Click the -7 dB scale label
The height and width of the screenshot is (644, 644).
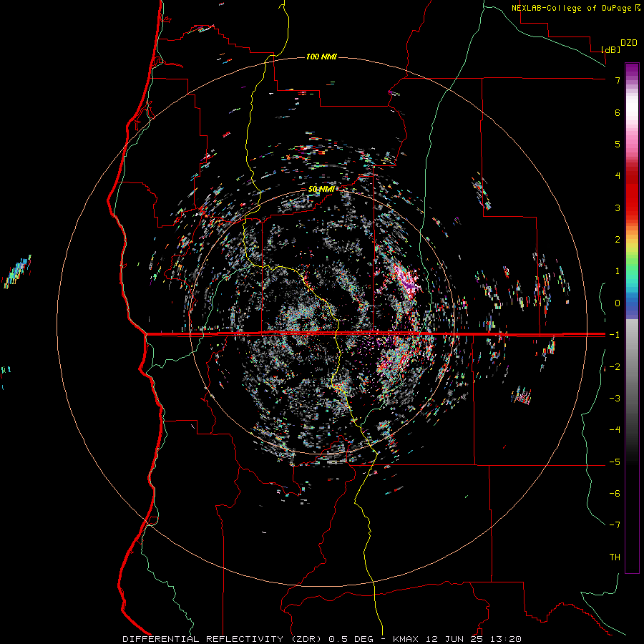(x=615, y=525)
